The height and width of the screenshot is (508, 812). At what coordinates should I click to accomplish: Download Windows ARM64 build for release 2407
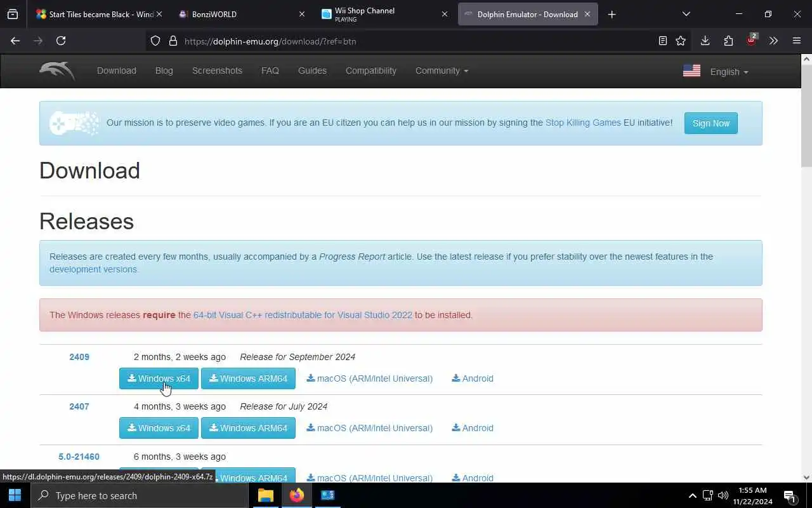tap(248, 428)
